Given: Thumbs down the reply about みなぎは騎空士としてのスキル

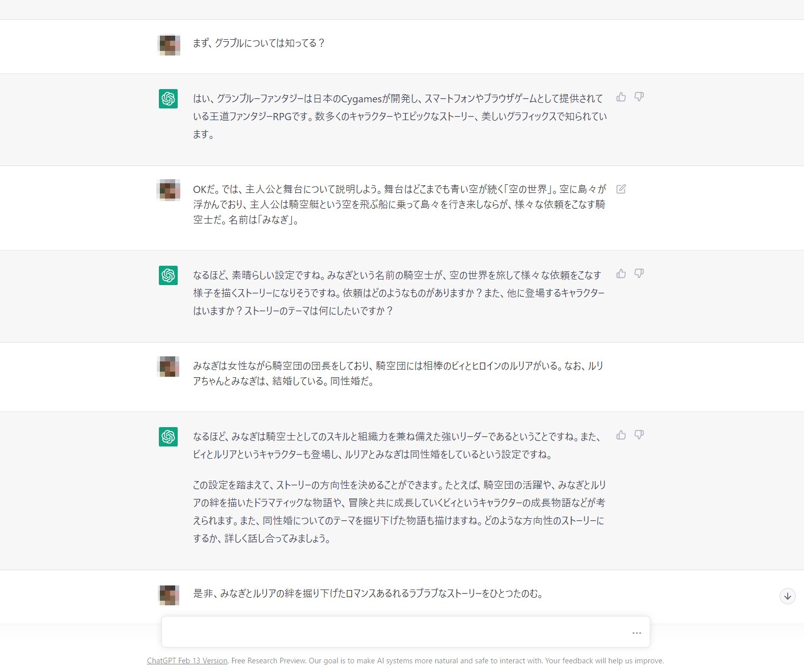Looking at the screenshot, I should 639,435.
